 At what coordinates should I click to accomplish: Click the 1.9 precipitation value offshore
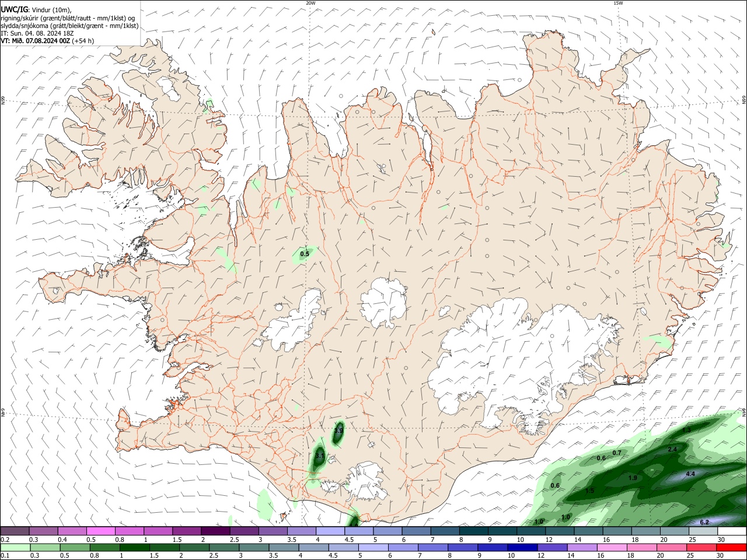click(633, 478)
